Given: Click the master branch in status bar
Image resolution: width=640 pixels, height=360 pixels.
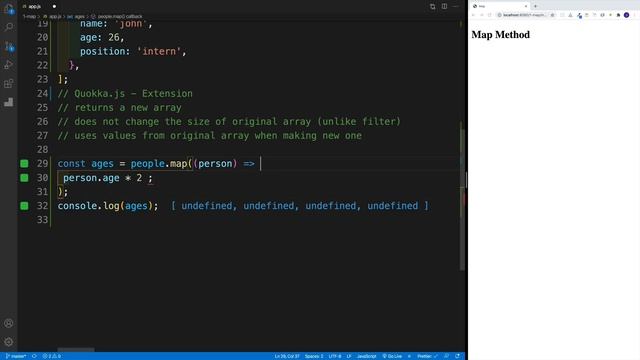Looking at the screenshot, I should coord(16,356).
